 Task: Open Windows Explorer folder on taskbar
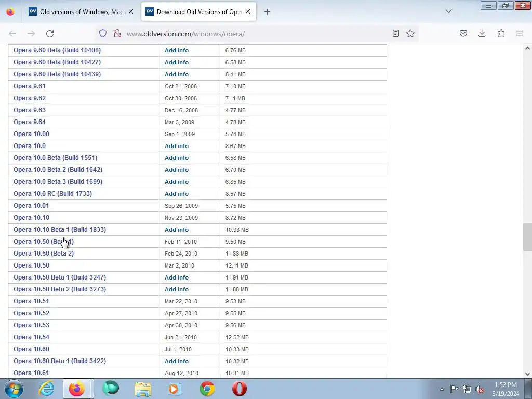pyautogui.click(x=143, y=389)
